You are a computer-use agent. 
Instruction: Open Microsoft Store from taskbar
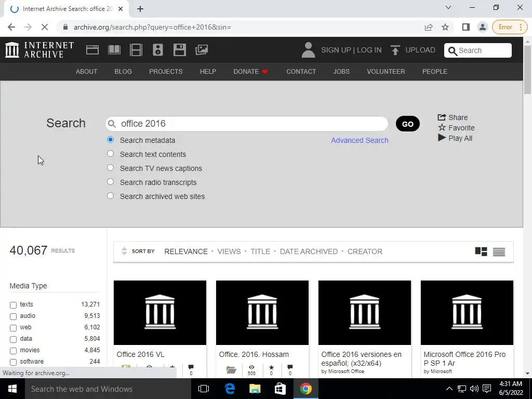pos(280,389)
